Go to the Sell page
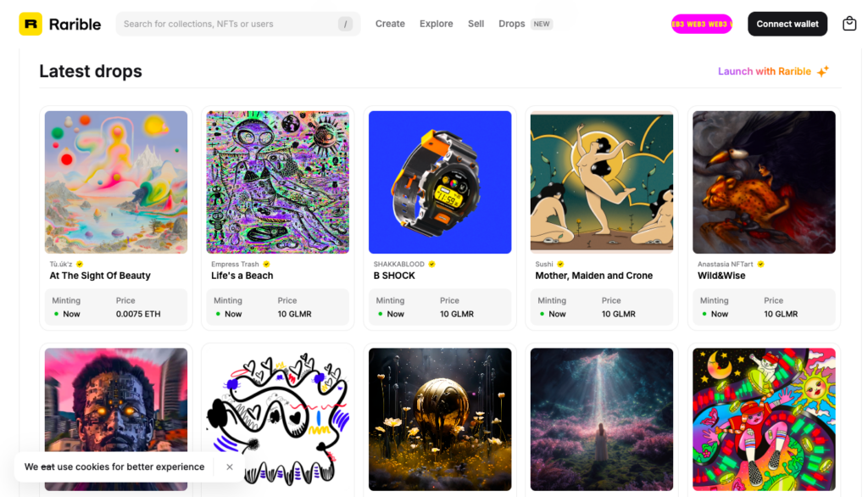Screen dimensions: 868x497 [476, 24]
